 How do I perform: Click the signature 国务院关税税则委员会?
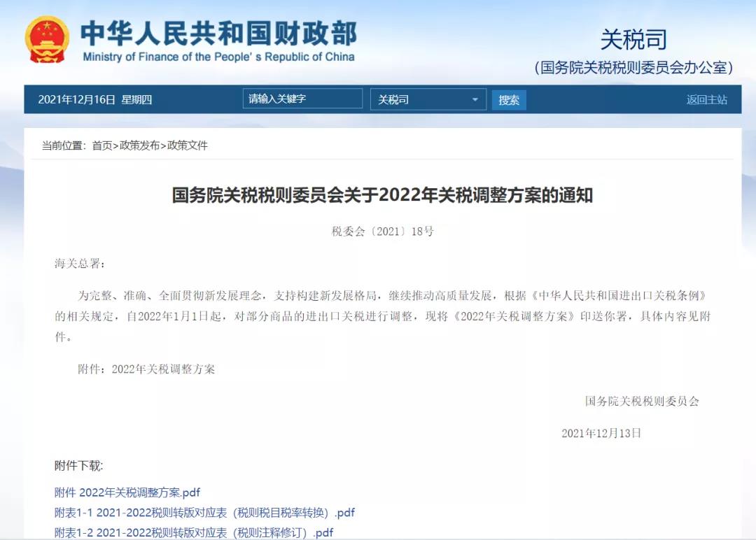(x=642, y=402)
